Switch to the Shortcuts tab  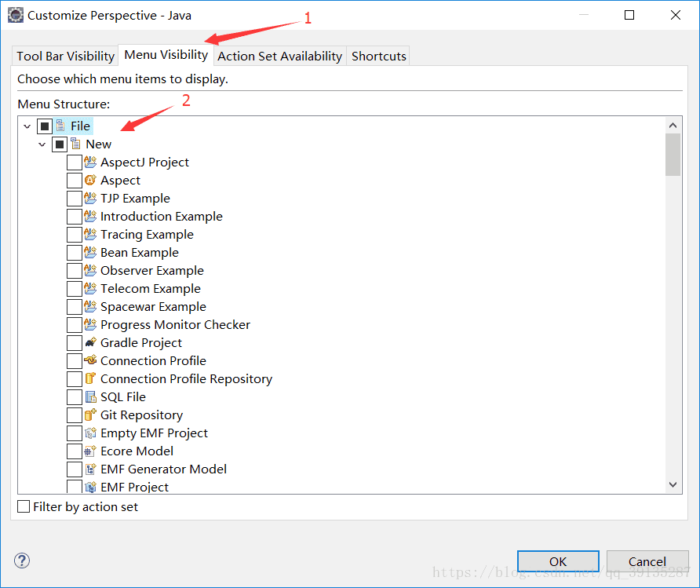tap(378, 57)
